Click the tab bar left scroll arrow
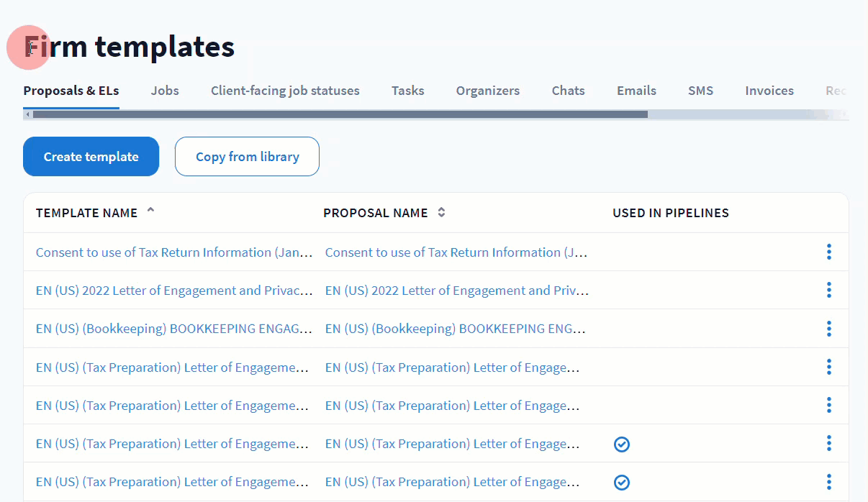The image size is (868, 502). point(28,114)
